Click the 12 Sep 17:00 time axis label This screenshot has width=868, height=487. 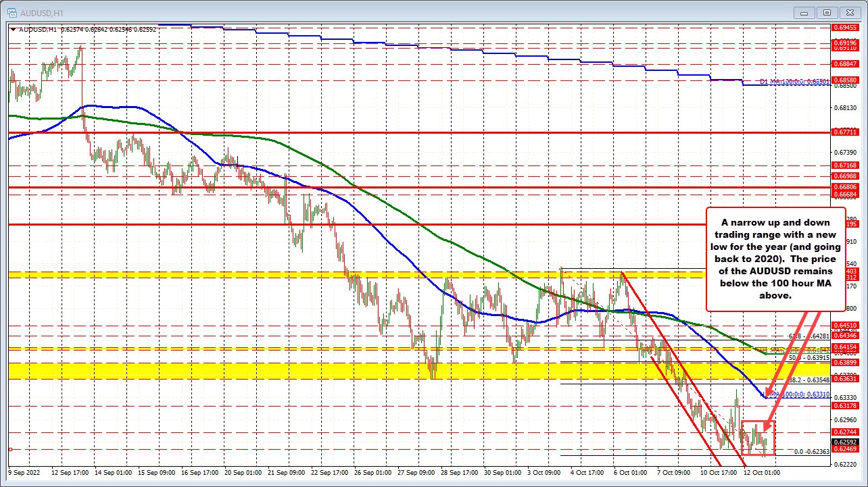tap(71, 473)
